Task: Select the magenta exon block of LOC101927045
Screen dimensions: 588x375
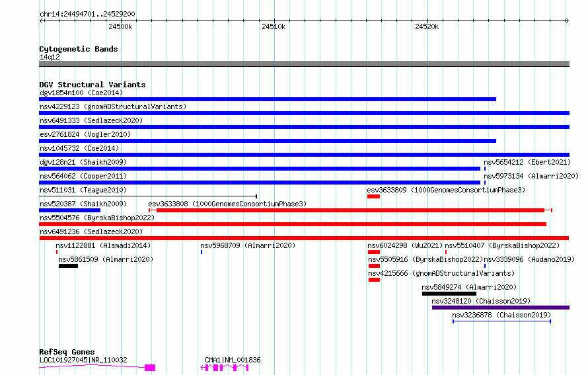Action: pyautogui.click(x=150, y=368)
